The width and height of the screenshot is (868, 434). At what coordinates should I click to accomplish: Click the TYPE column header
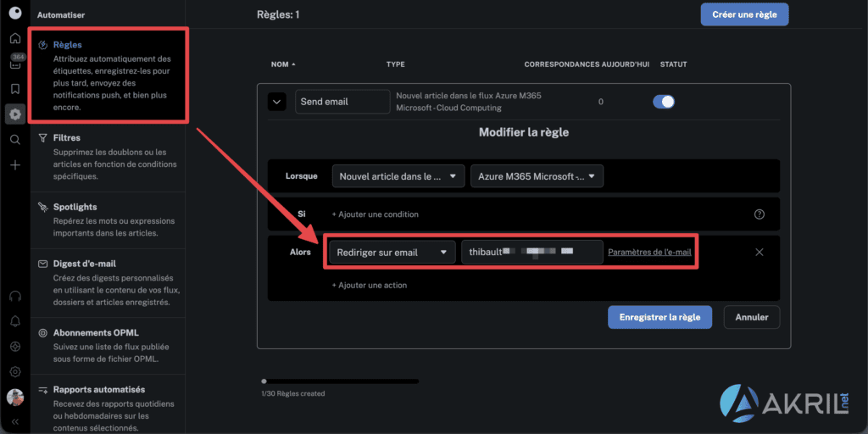pos(395,64)
